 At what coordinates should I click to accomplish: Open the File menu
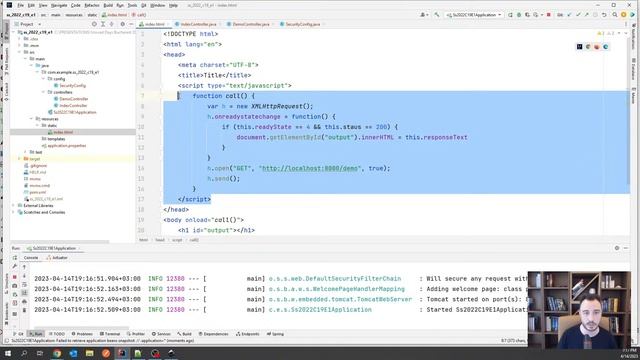click(20, 5)
